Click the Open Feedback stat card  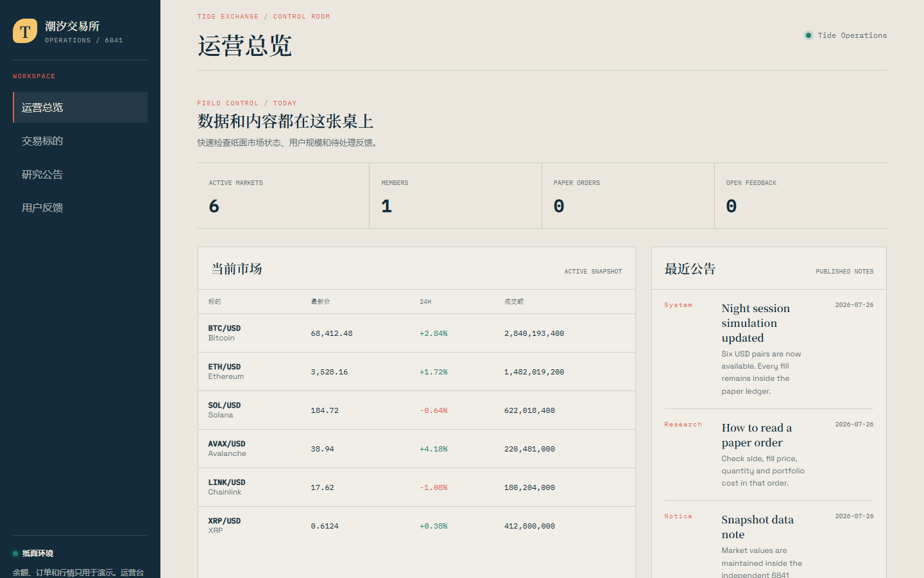801,195
